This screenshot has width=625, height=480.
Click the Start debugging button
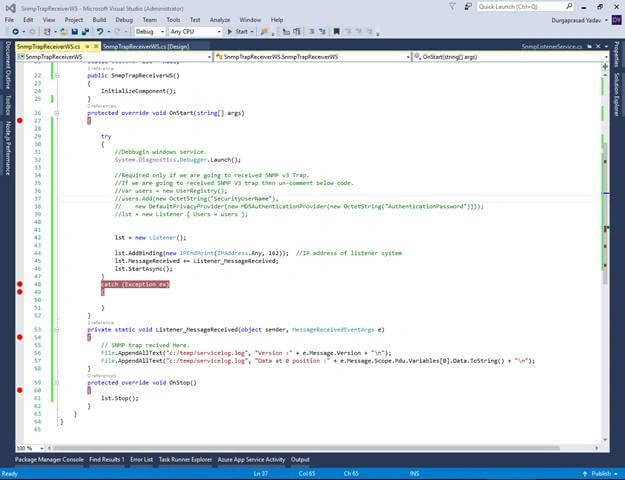(x=238, y=31)
